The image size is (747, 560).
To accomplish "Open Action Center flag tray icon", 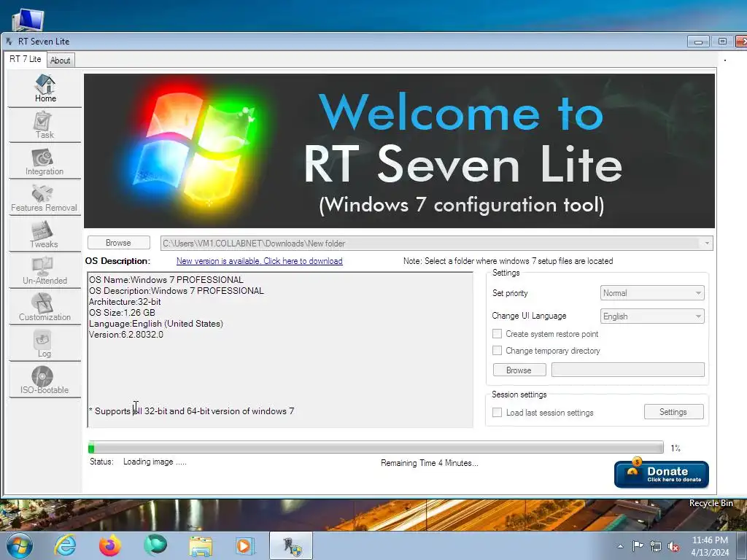I will coord(638,546).
